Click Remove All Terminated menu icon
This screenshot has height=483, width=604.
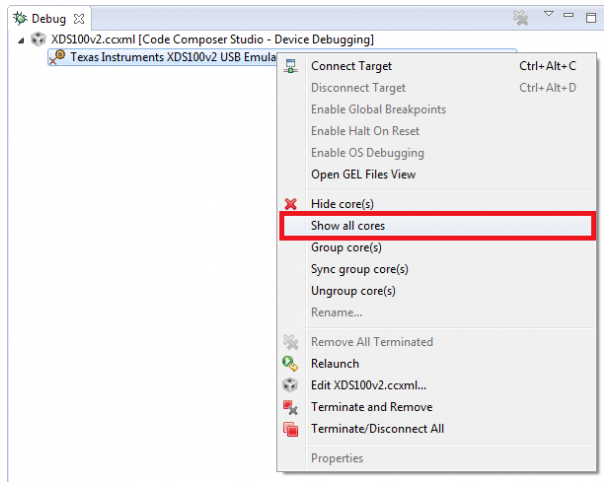290,342
